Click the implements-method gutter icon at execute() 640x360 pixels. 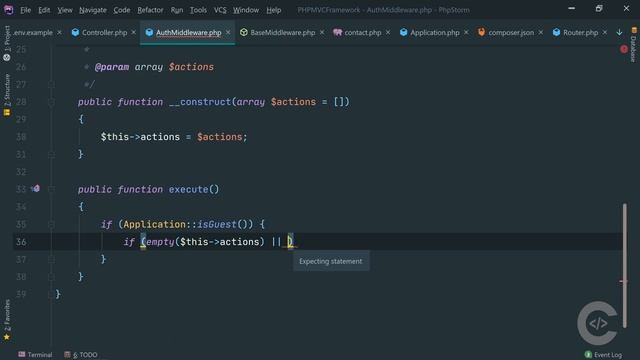[x=36, y=189]
